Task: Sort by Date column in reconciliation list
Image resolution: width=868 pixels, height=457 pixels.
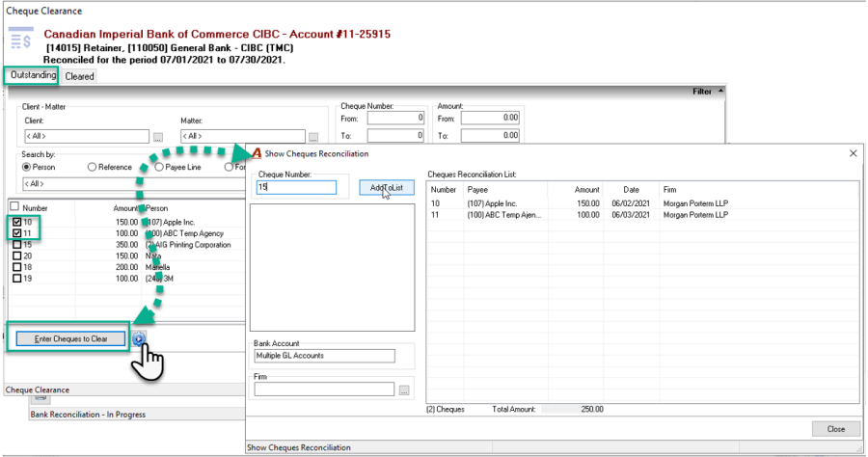Action: pyautogui.click(x=631, y=189)
